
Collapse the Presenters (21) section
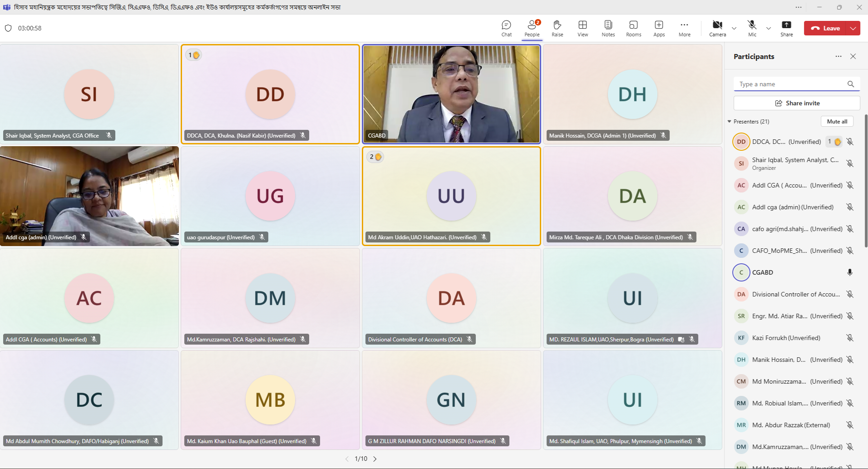coord(730,122)
